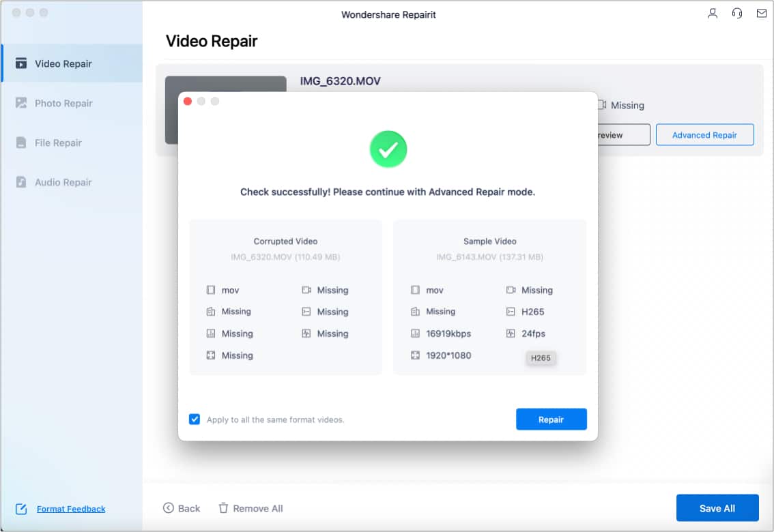Click the H265 codec badge
This screenshot has width=774, height=532.
pyautogui.click(x=541, y=357)
